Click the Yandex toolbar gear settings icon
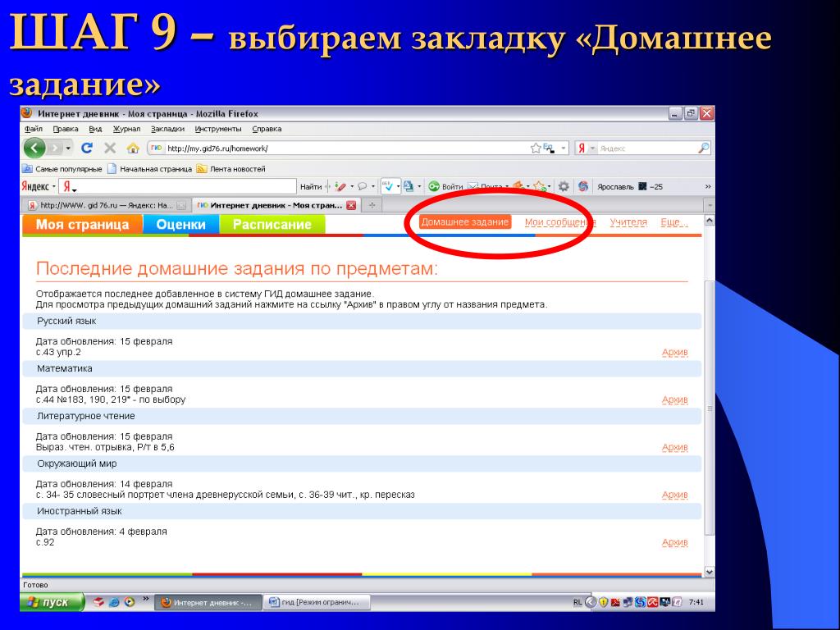The image size is (840, 630). pos(564,186)
